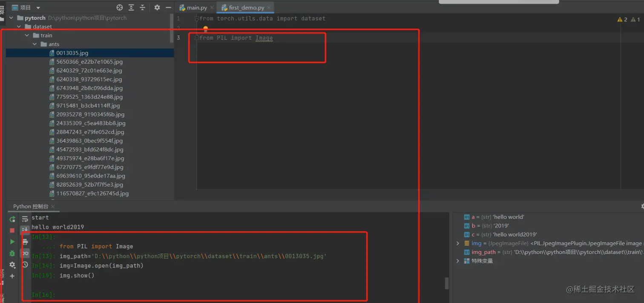Select file 6240329_72c01e663e.jpg

click(90, 71)
